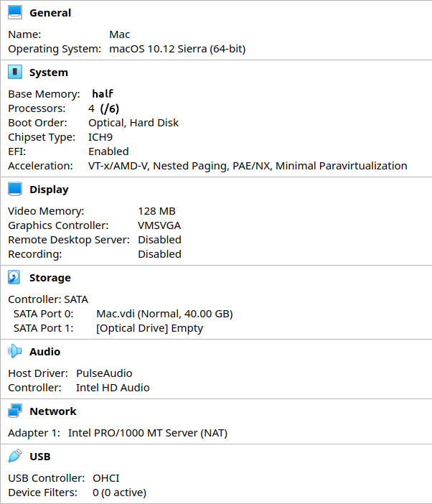This screenshot has width=432, height=504.
Task: Click the 'Operating System:' label
Action: point(55,49)
